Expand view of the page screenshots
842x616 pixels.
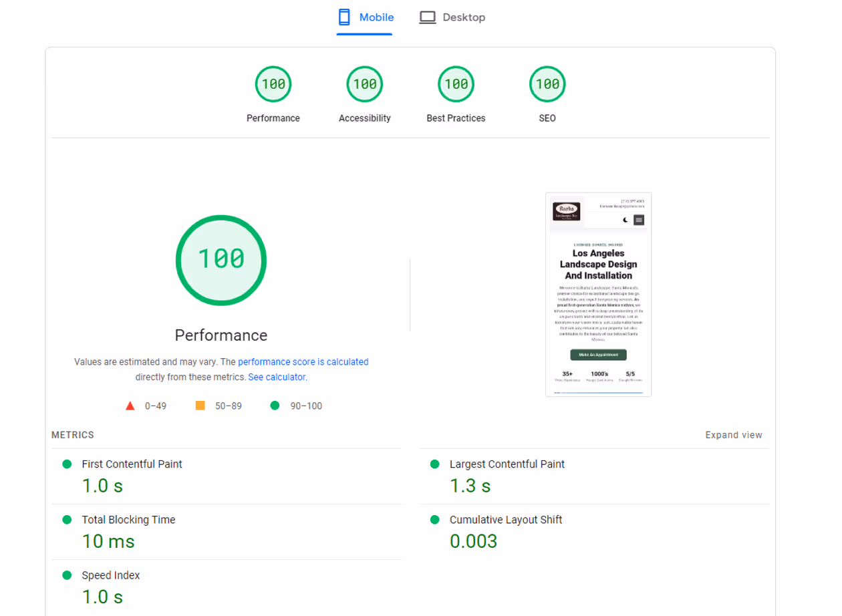coord(734,434)
